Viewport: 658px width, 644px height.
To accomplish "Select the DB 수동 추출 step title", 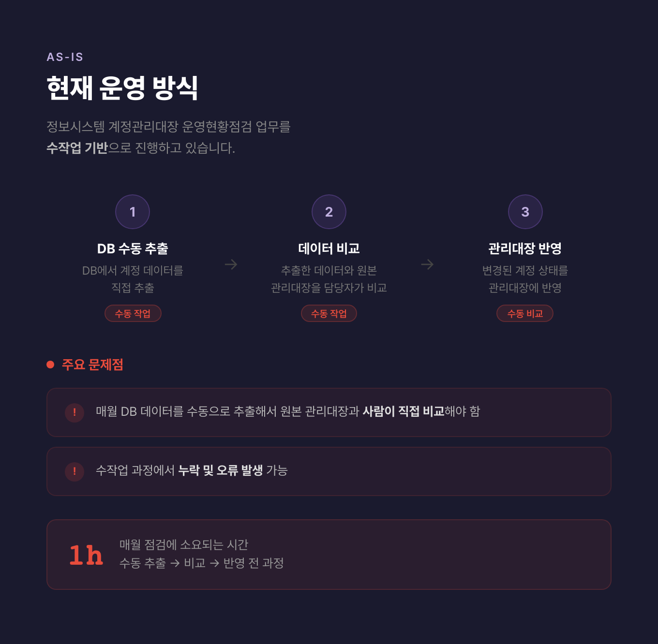I will pyautogui.click(x=133, y=249).
